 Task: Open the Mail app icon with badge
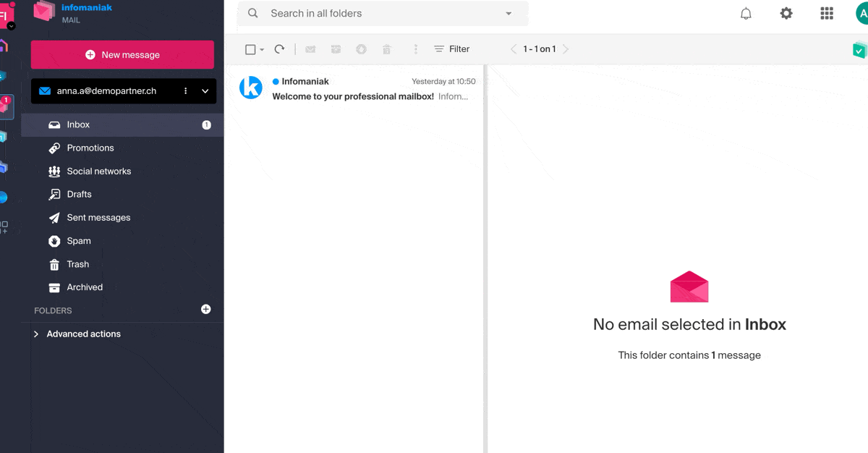(6, 106)
